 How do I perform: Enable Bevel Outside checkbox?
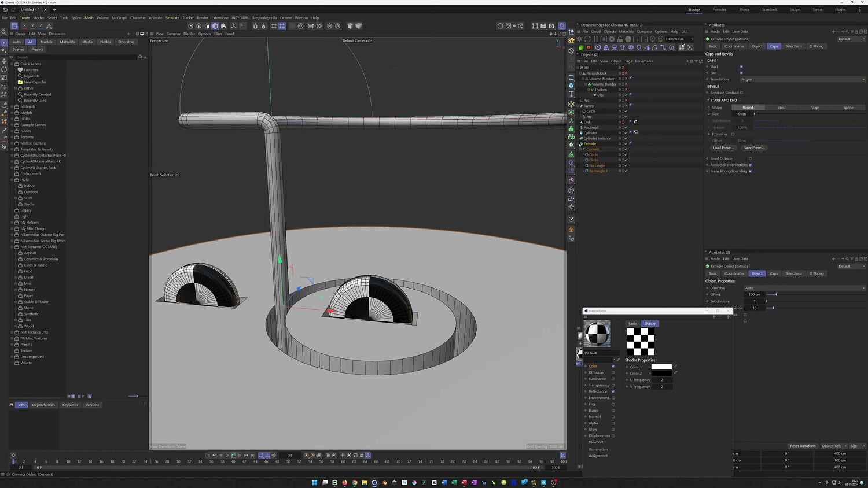click(x=751, y=158)
